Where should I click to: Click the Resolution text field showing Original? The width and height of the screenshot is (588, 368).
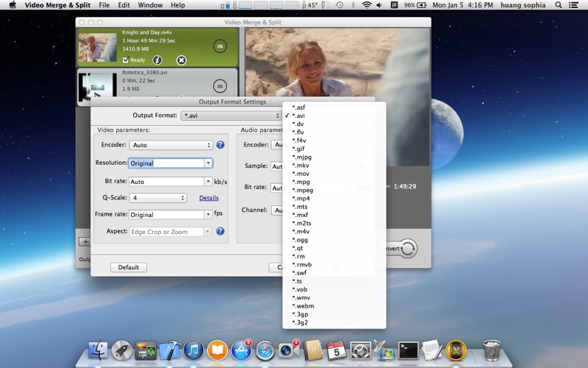(x=167, y=163)
